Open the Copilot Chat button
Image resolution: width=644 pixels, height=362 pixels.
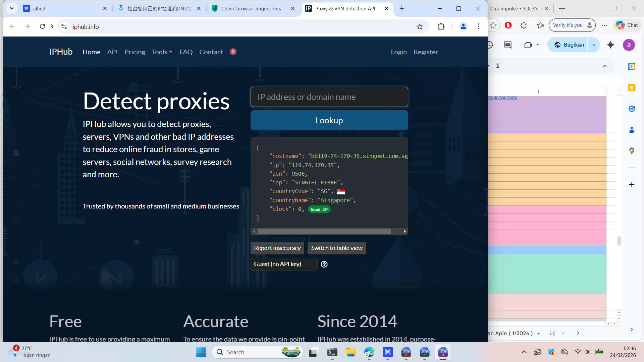click(627, 25)
